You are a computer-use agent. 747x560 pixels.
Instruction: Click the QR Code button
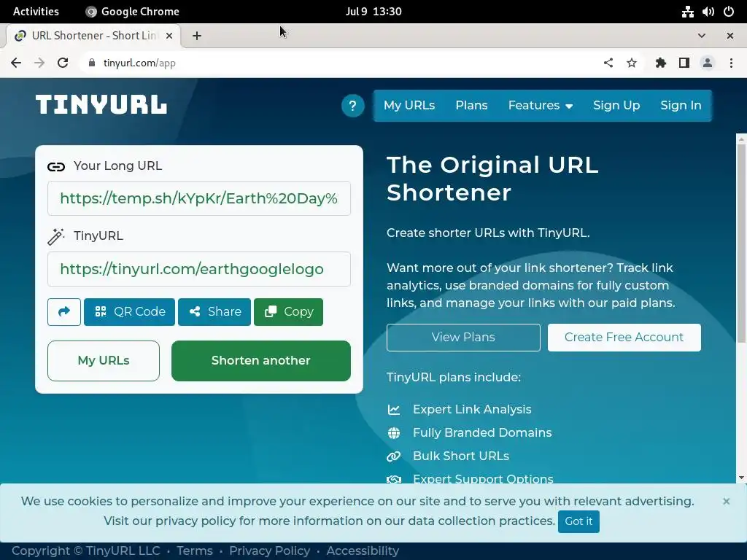click(130, 312)
